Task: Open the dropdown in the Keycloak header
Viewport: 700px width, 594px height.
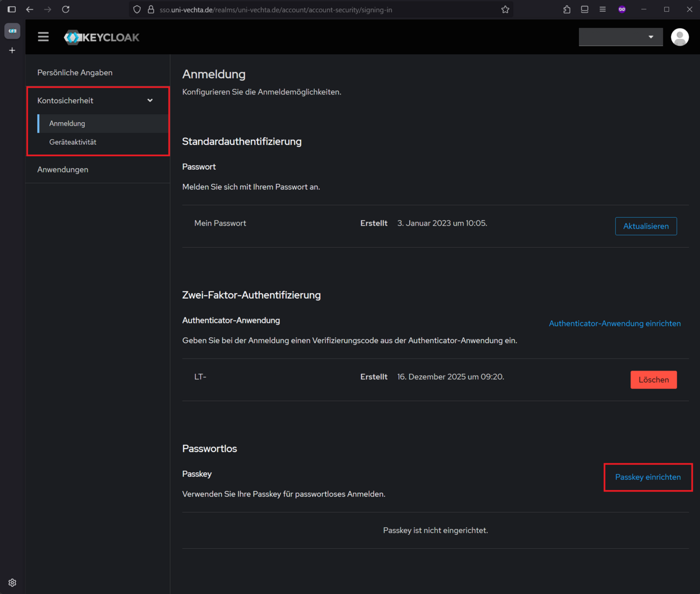Action: (620, 37)
